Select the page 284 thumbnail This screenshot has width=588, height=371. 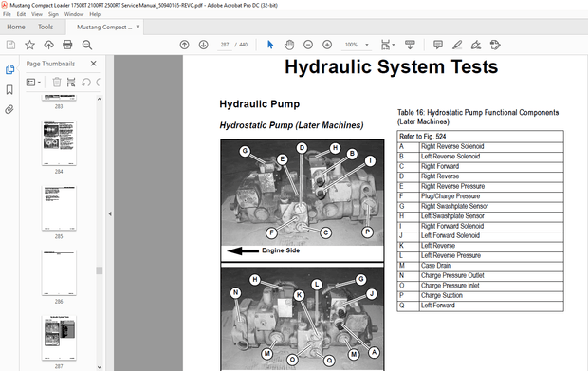(59, 143)
